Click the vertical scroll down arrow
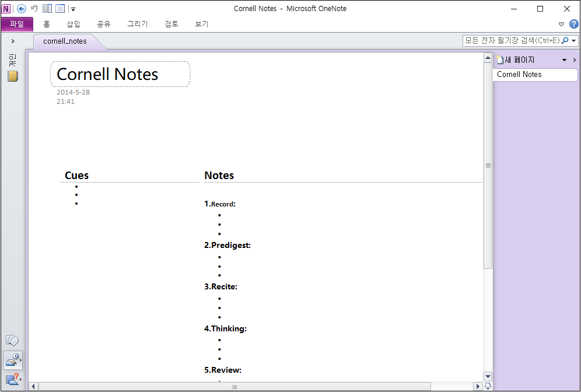581x392 pixels. click(488, 376)
